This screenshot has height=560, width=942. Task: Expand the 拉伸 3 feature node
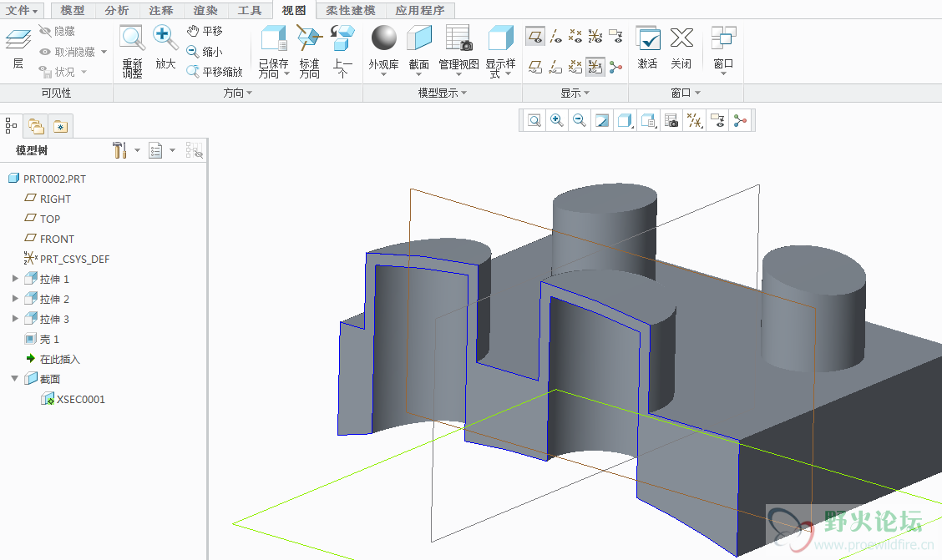[x=15, y=318]
